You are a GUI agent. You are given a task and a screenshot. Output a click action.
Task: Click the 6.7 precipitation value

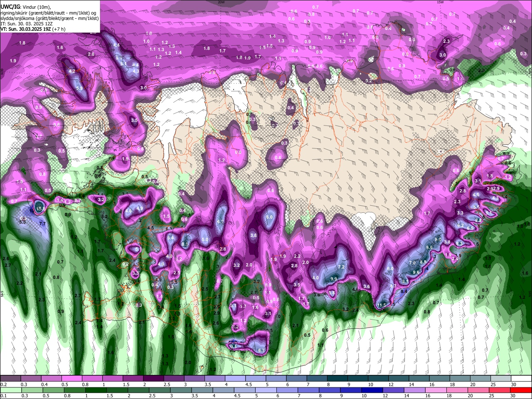click(x=261, y=351)
